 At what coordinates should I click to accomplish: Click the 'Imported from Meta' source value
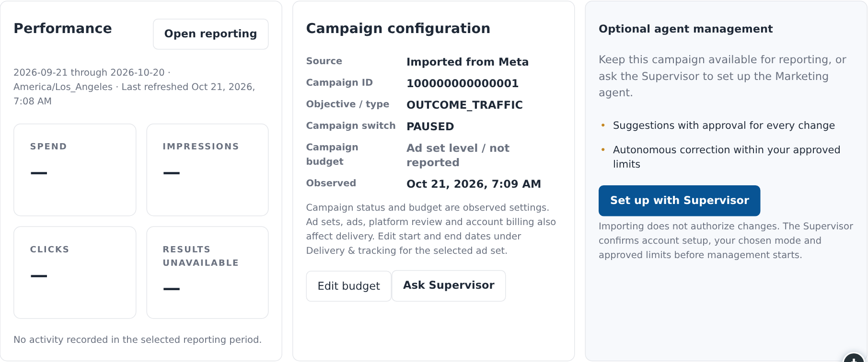[467, 62]
